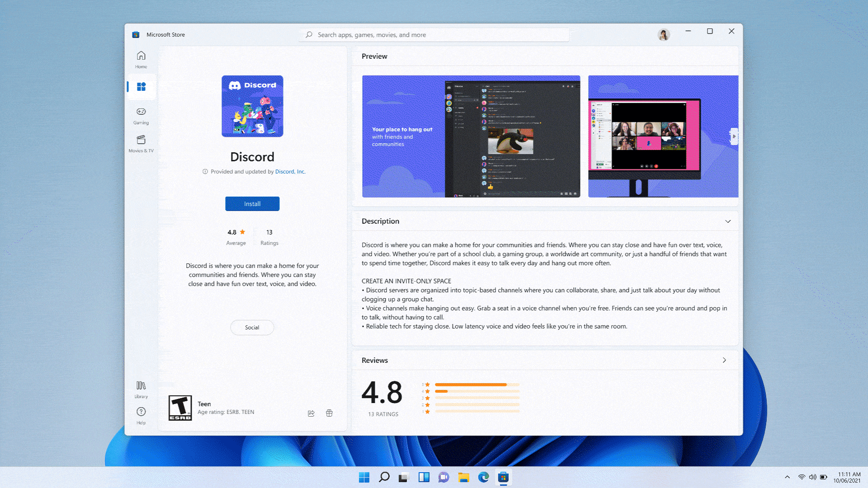Click the search apps input field

pyautogui.click(x=434, y=35)
